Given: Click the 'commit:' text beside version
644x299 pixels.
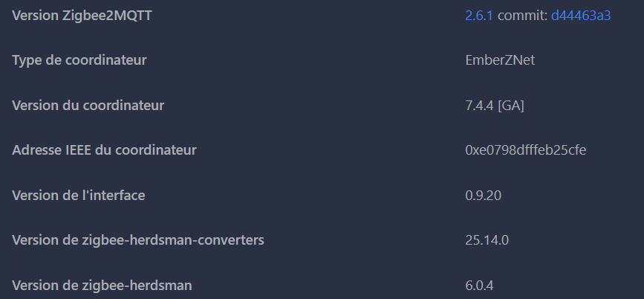Looking at the screenshot, I should pyautogui.click(x=522, y=16).
